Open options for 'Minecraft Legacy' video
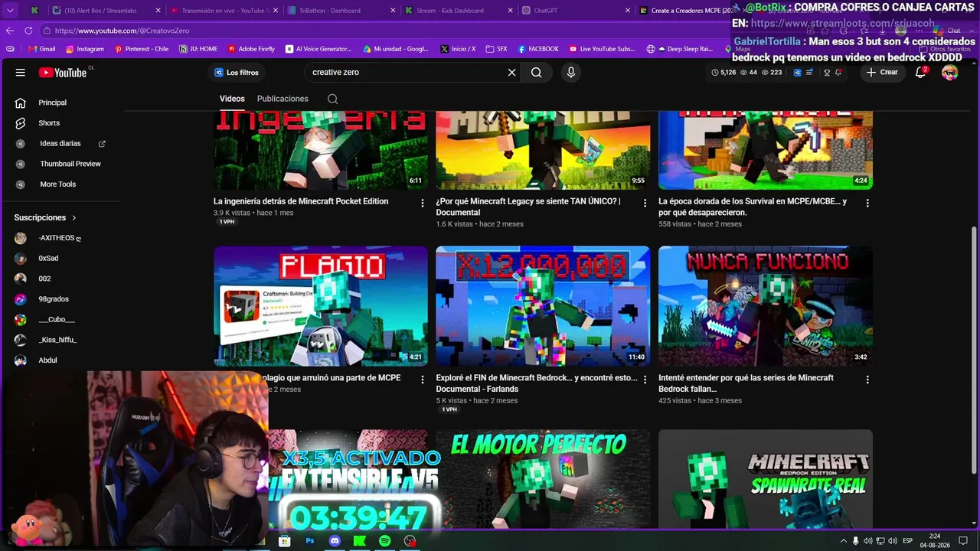This screenshot has height=551, width=980. [x=645, y=203]
